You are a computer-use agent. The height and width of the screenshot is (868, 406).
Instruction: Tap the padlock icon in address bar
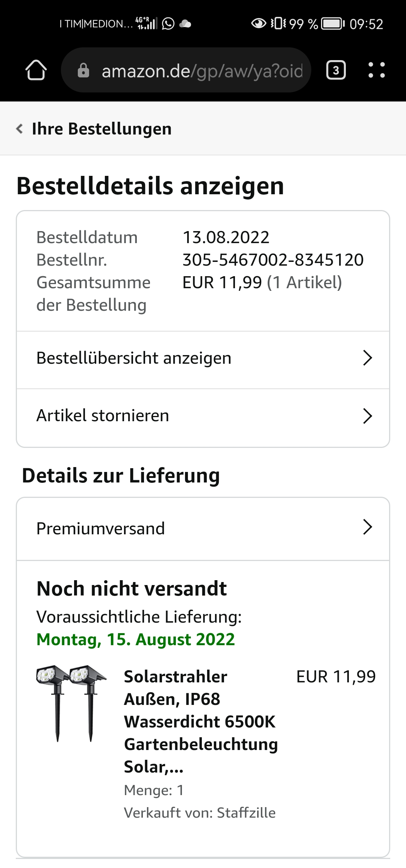[83, 70]
